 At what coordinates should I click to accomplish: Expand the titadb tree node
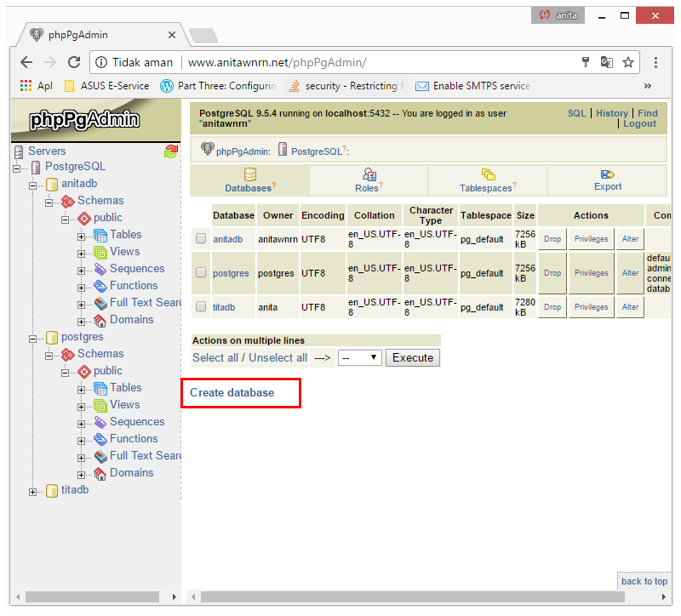(32, 493)
